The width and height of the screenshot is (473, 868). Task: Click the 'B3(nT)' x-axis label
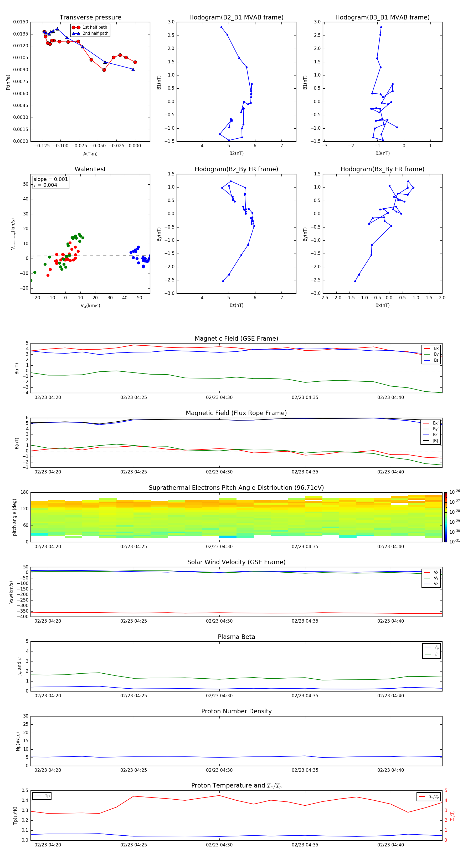[382, 153]
